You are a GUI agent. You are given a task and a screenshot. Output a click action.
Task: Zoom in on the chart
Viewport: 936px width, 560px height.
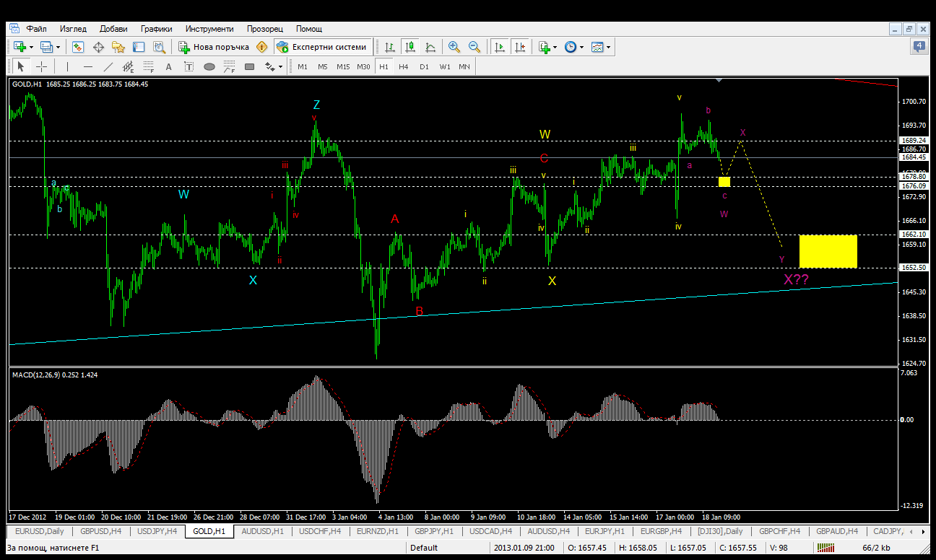454,47
